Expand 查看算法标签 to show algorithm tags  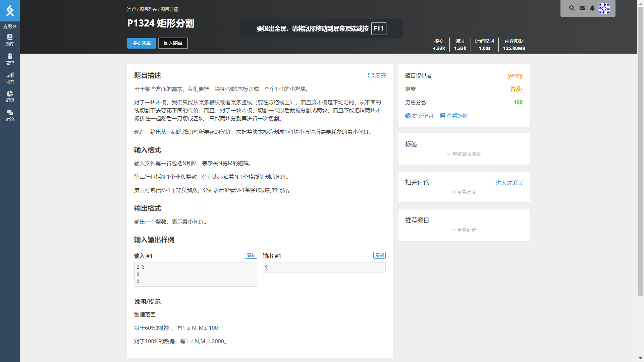(x=464, y=154)
